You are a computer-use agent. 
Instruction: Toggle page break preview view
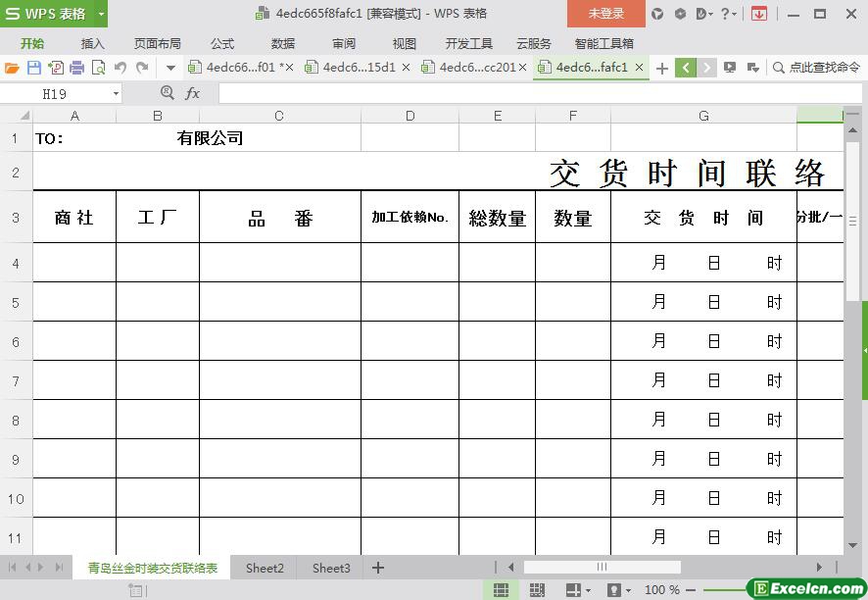pyautogui.click(x=537, y=589)
